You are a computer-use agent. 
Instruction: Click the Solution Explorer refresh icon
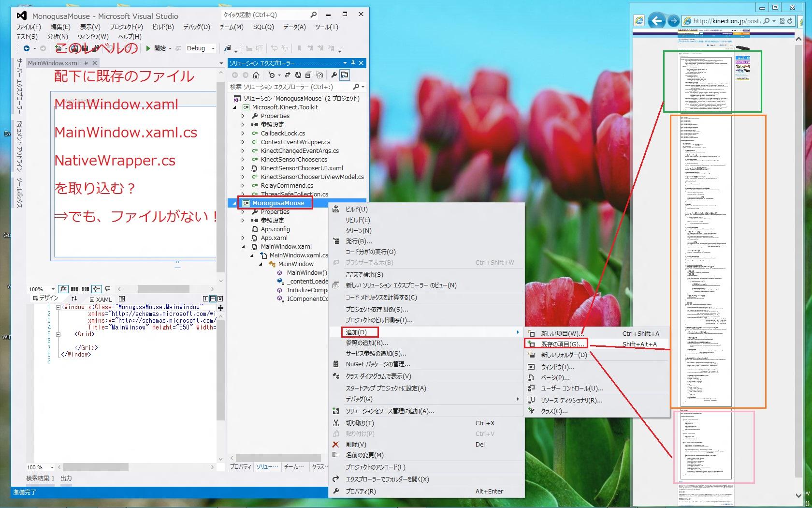pyautogui.click(x=298, y=75)
